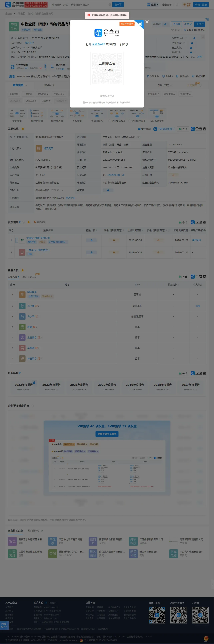Click 下载APP floating button
This screenshot has height=644, width=214.
pos(4,625)
